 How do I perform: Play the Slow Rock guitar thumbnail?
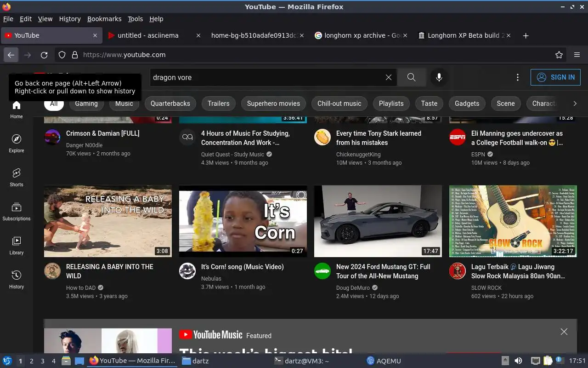pyautogui.click(x=513, y=221)
